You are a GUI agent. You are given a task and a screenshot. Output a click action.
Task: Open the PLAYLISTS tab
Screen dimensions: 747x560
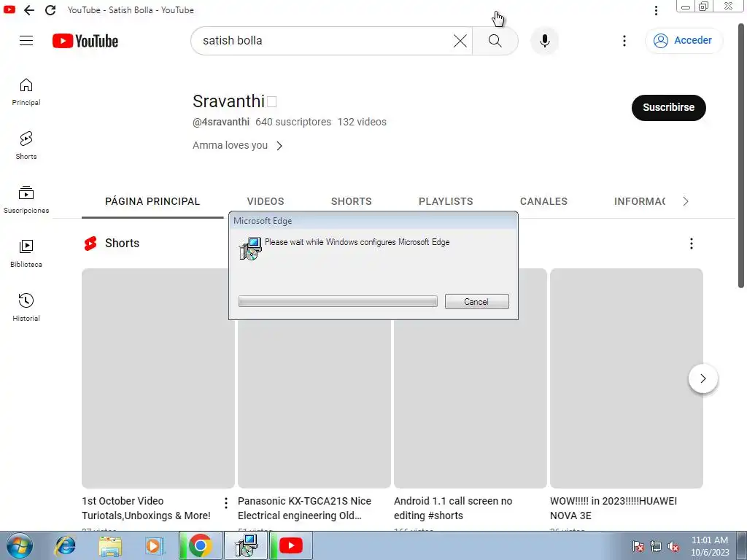coord(446,201)
